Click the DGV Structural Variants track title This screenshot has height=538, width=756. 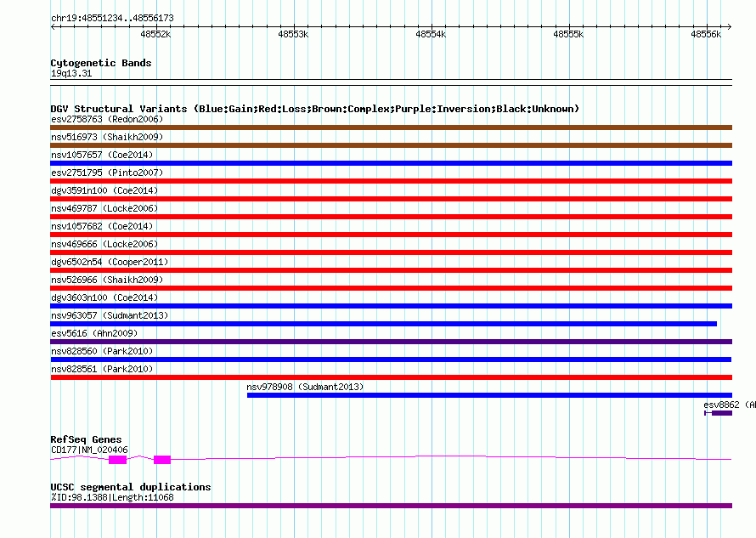(x=314, y=109)
